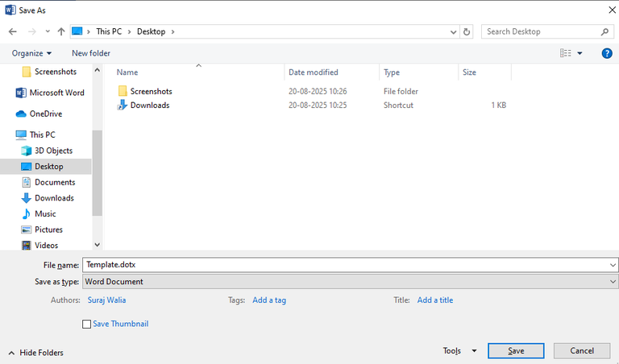Image resolution: width=619 pixels, height=364 pixels.
Task: Open 3D Objects in sidebar
Action: [x=47, y=151]
